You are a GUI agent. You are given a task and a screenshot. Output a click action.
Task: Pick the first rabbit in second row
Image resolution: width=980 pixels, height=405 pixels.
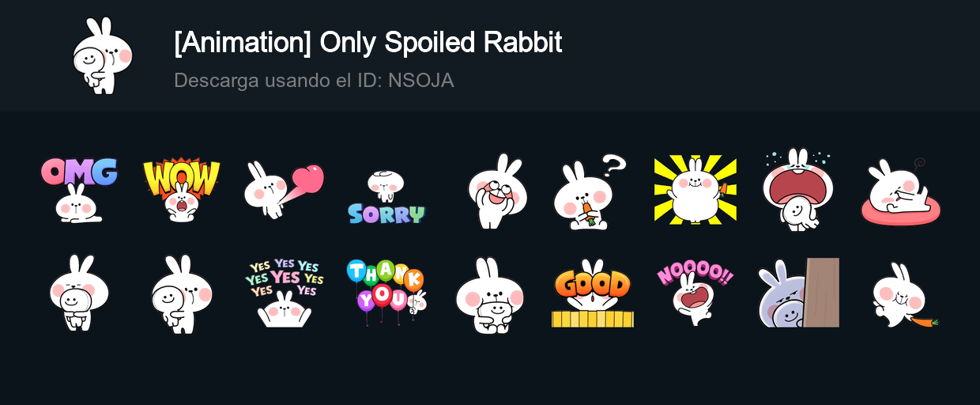[79, 293]
